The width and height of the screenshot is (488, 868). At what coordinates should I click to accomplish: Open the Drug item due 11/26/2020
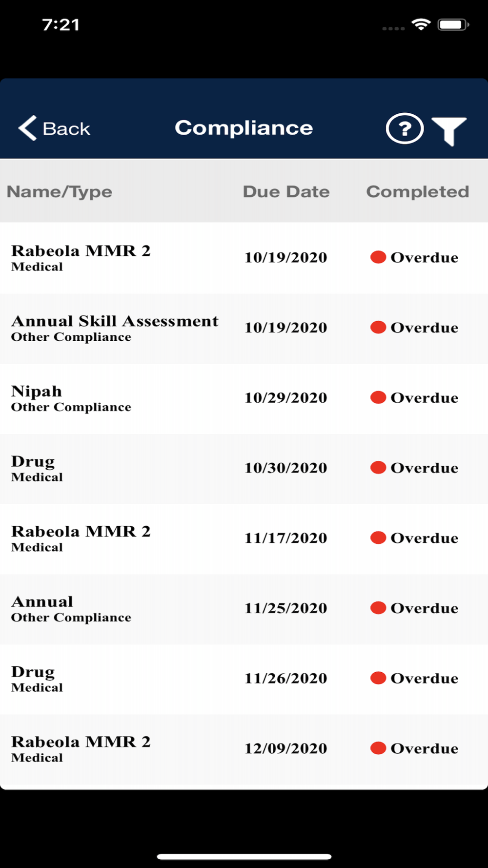[x=244, y=679]
